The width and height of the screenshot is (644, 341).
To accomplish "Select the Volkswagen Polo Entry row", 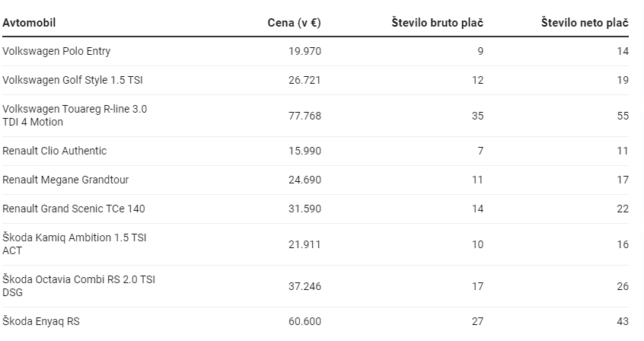I will (x=315, y=51).
